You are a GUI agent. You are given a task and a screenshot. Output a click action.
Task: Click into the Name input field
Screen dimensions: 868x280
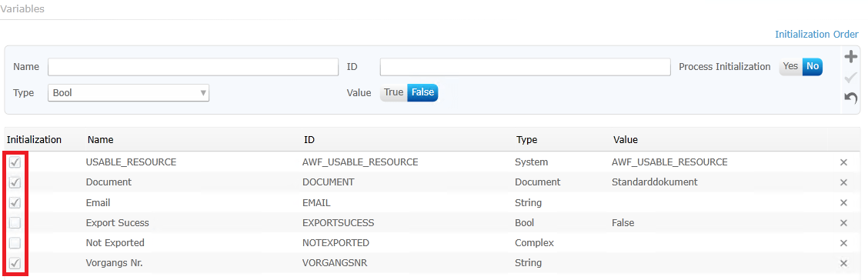[x=193, y=67]
